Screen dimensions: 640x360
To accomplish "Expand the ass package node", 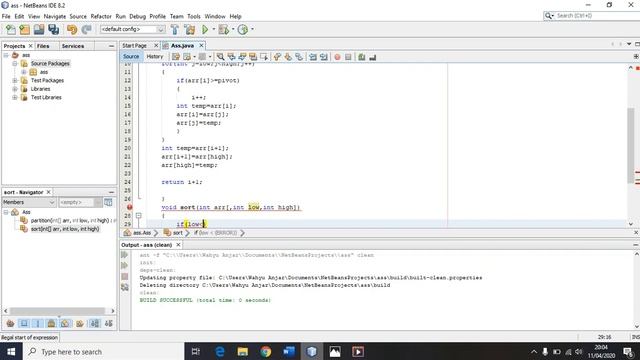I will (x=24, y=72).
